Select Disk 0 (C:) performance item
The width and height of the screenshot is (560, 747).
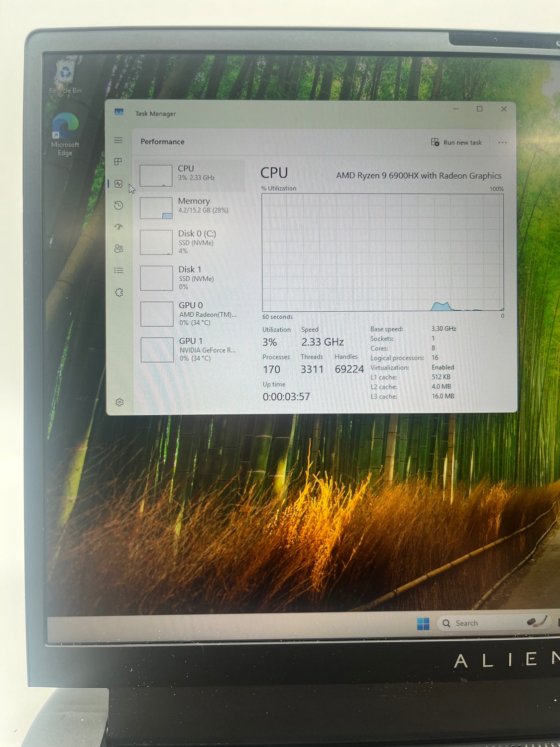pyautogui.click(x=192, y=242)
